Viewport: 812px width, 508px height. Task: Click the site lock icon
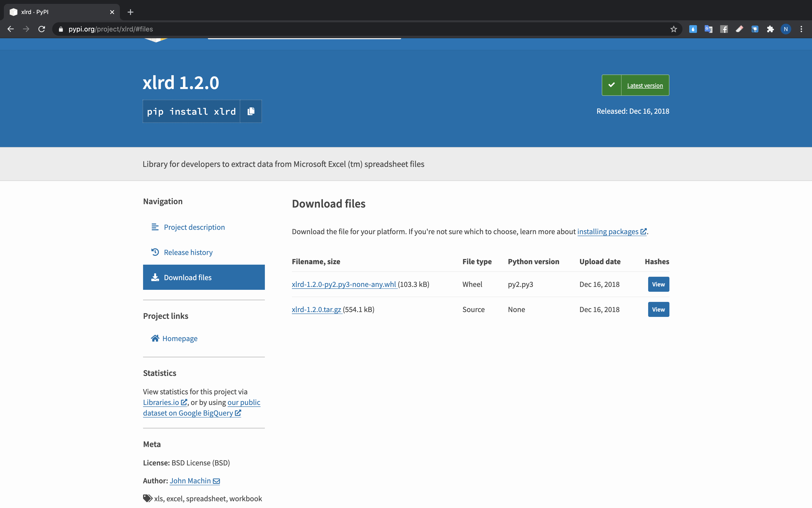[61, 29]
